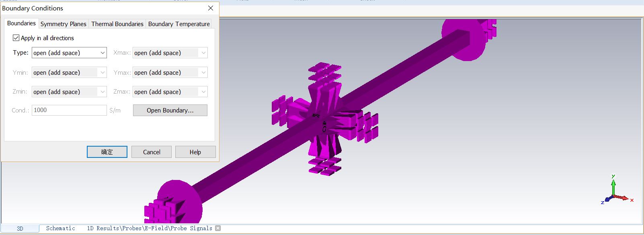The image size is (644, 235).
Task: Open the Zmax boundary dropdown
Action: coord(170,92)
